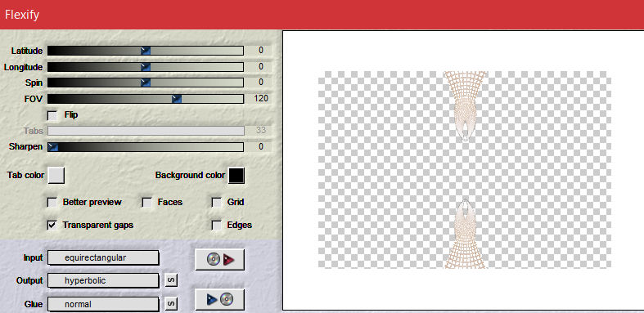Viewport: 644px width, 313px height.
Task: Click the Sharpen slider handle
Action: coord(52,147)
